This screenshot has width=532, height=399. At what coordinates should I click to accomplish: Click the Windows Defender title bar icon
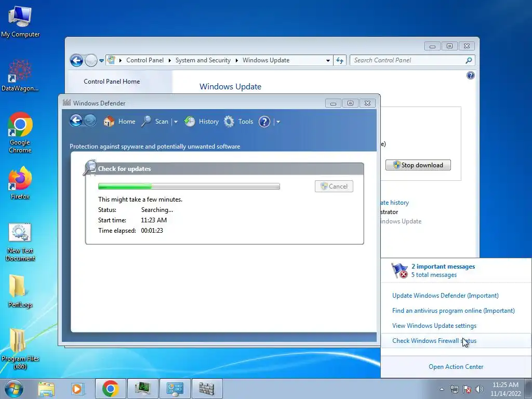pos(66,102)
